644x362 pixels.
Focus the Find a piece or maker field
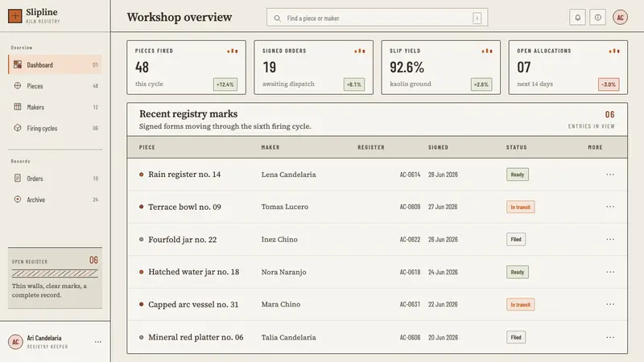(377, 18)
